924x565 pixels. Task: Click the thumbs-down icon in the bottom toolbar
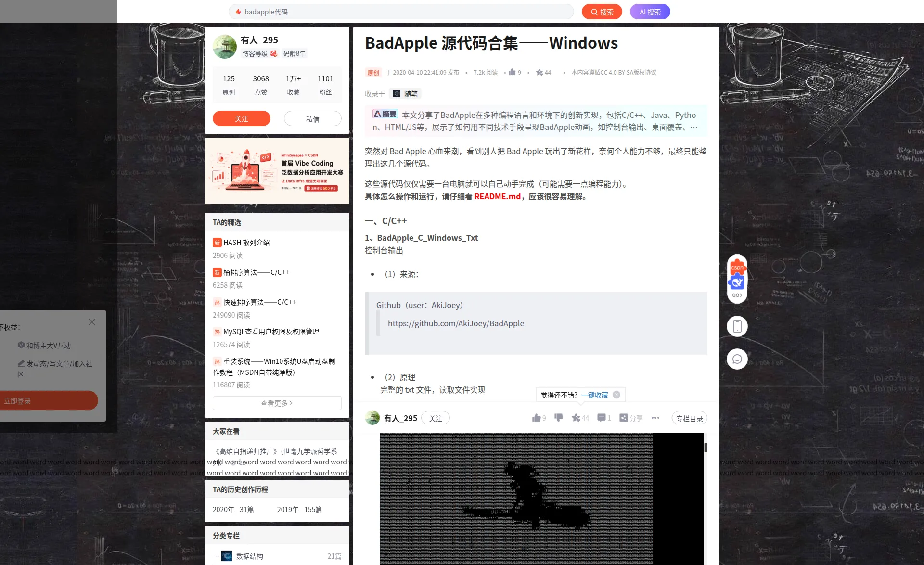559,418
